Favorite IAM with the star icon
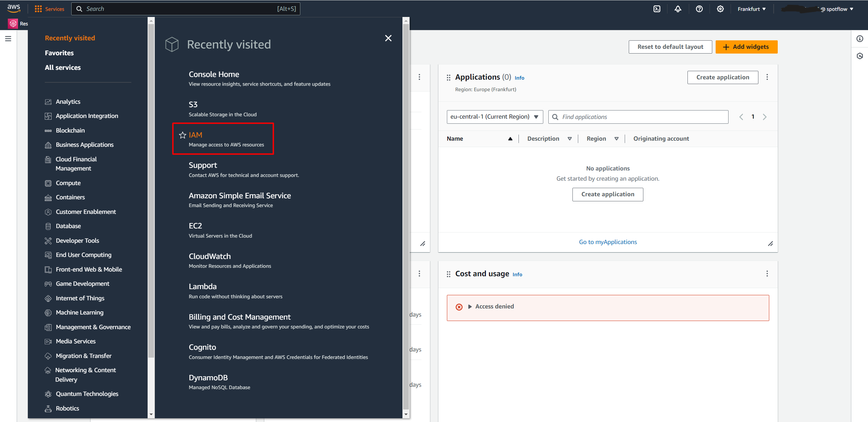 (x=183, y=135)
